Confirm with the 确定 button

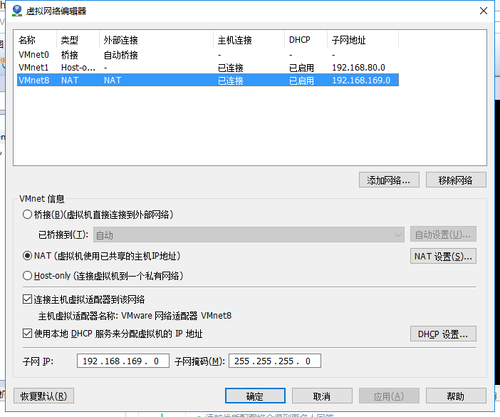tap(255, 396)
